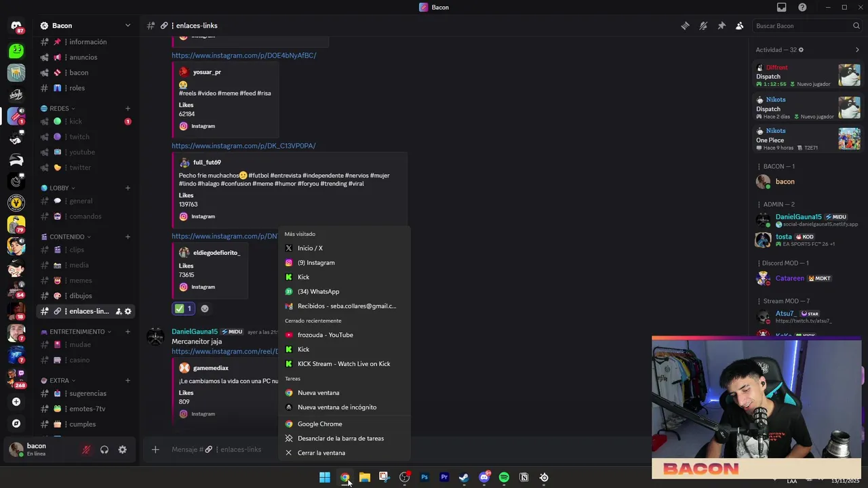The height and width of the screenshot is (488, 868).
Task: Open the instagram.com/p/DOE4bNyAfBC link
Action: point(244,56)
